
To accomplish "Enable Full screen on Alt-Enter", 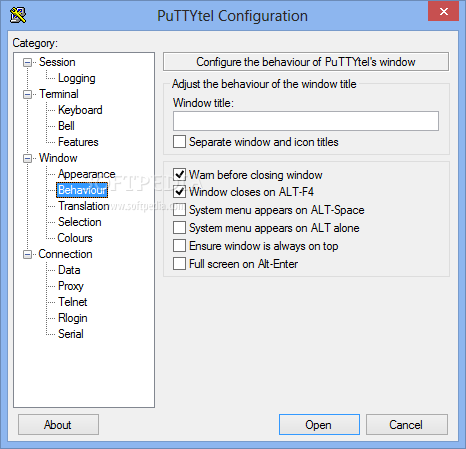I will (x=179, y=264).
